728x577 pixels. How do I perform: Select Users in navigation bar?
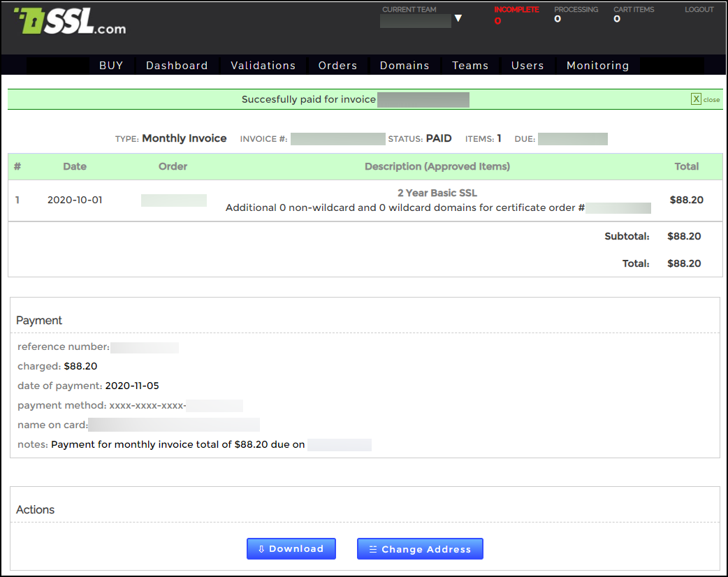click(527, 66)
